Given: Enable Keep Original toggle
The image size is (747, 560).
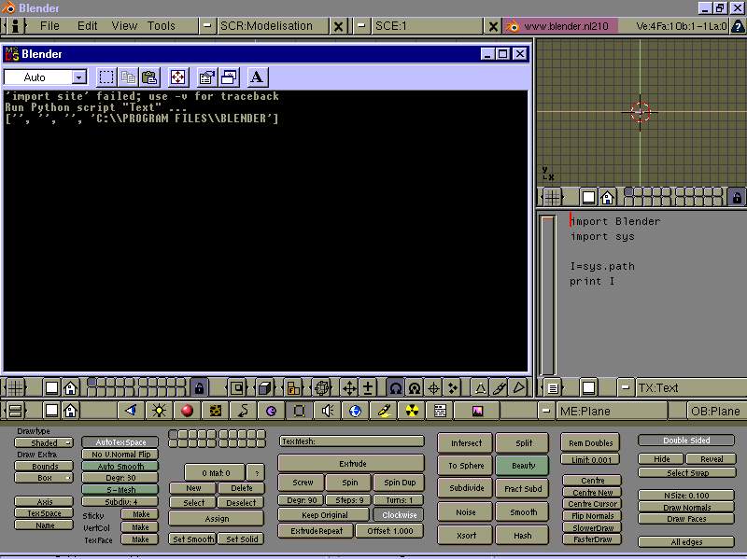Looking at the screenshot, I should [324, 515].
